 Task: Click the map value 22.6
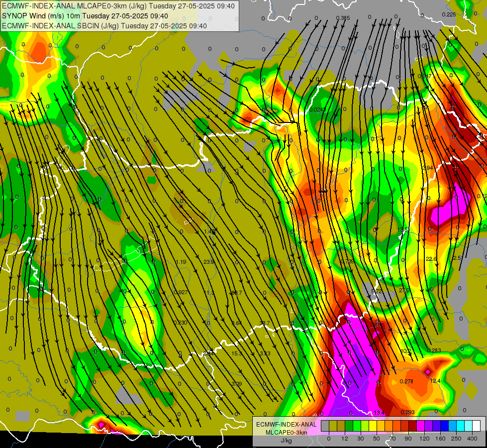[x=431, y=259]
